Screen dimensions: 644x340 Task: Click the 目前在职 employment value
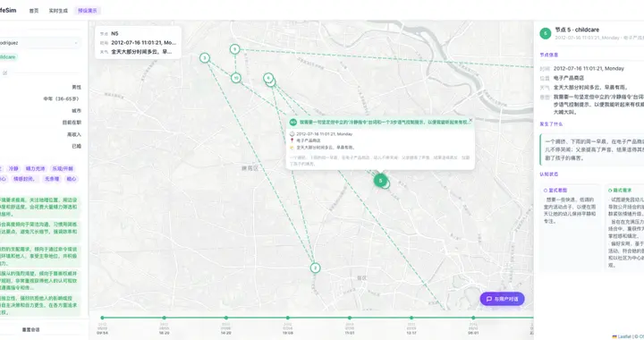point(72,123)
